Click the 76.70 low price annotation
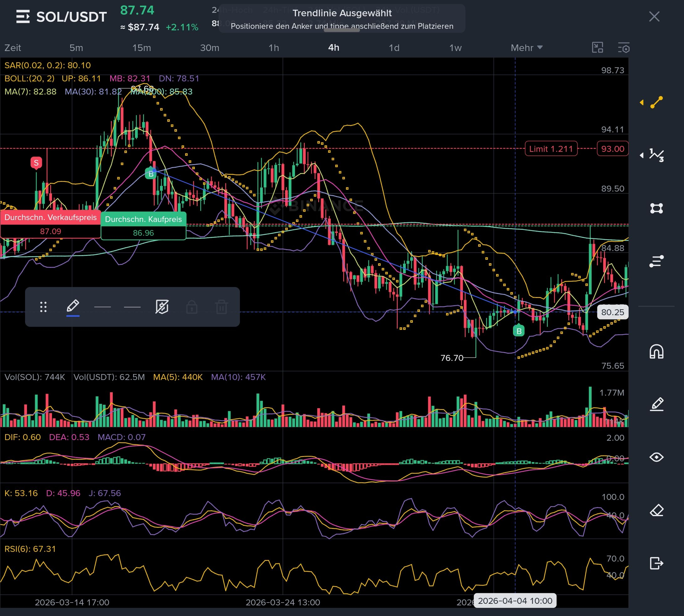Viewport: 684px width, 616px height. (452, 358)
